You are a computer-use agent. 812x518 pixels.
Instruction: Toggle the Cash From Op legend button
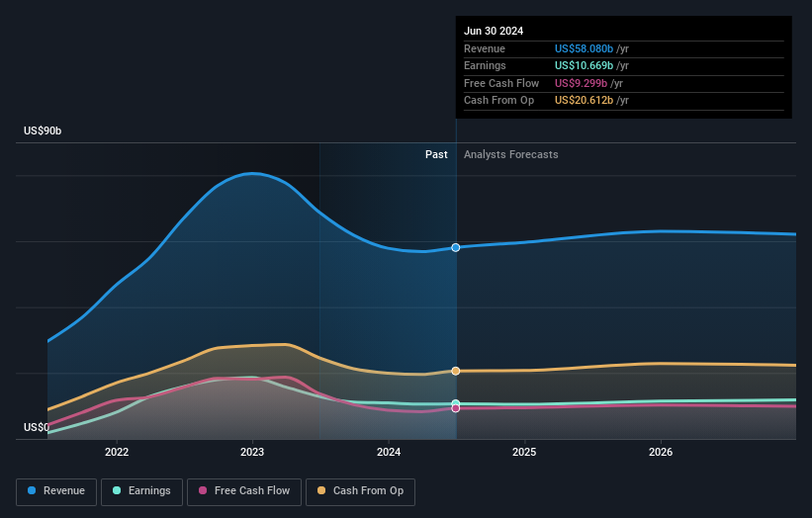[x=360, y=491]
